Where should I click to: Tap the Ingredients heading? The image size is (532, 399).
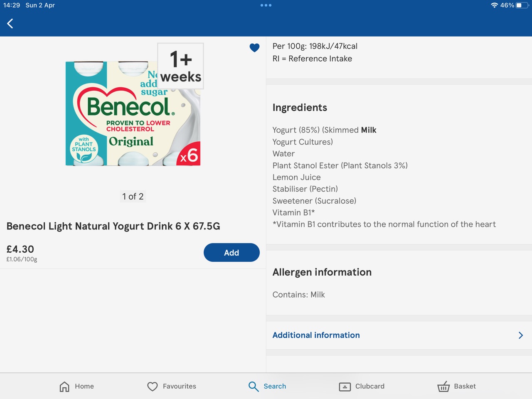(x=300, y=108)
